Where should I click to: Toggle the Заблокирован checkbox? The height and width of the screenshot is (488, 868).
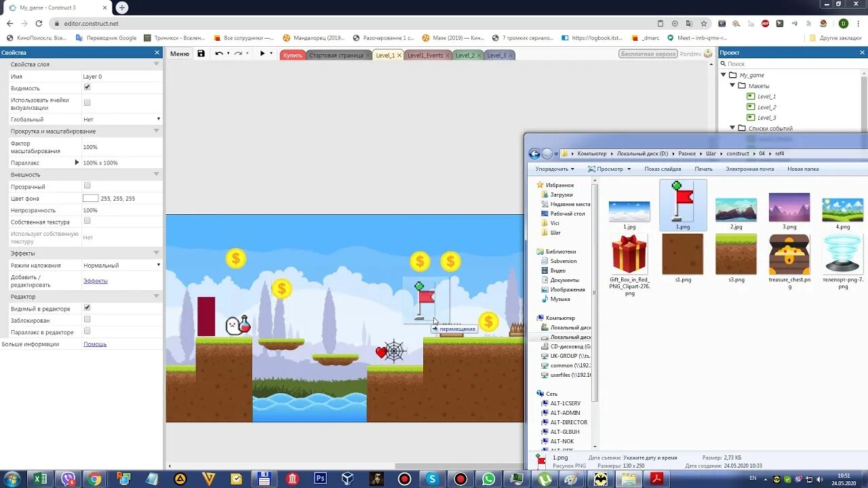87,320
